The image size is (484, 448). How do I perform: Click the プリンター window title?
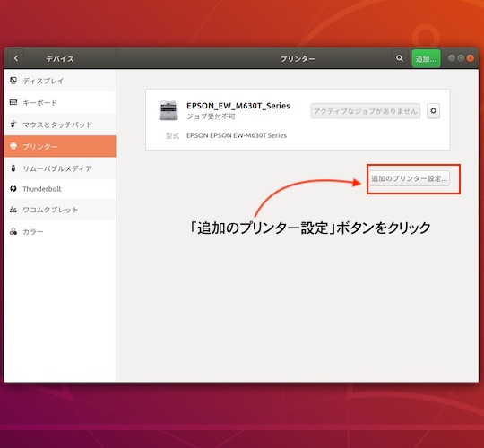(298, 58)
